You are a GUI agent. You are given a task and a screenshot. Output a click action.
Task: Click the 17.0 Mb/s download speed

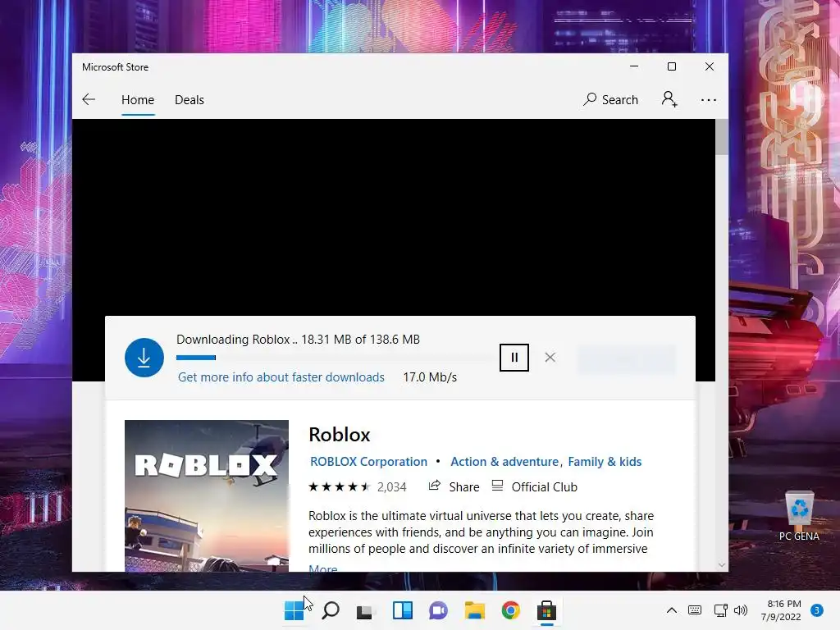click(x=430, y=377)
